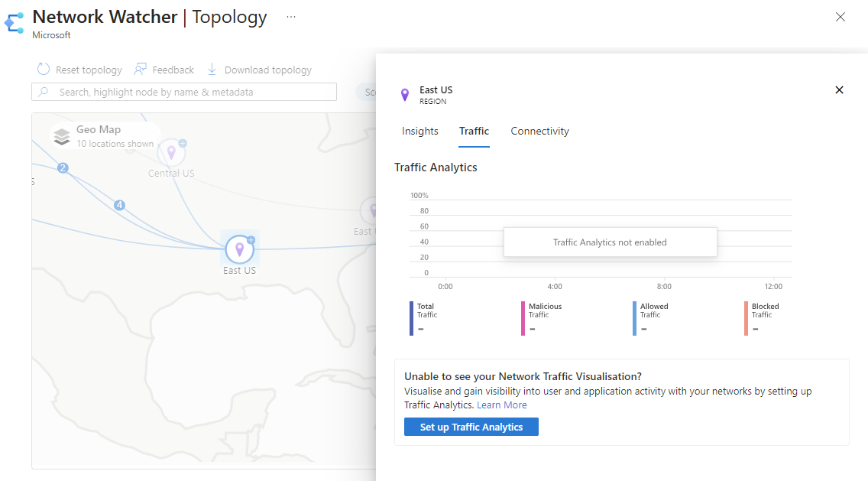Open the Traffic tab
Viewport: 868px width, 481px height.
click(x=474, y=132)
